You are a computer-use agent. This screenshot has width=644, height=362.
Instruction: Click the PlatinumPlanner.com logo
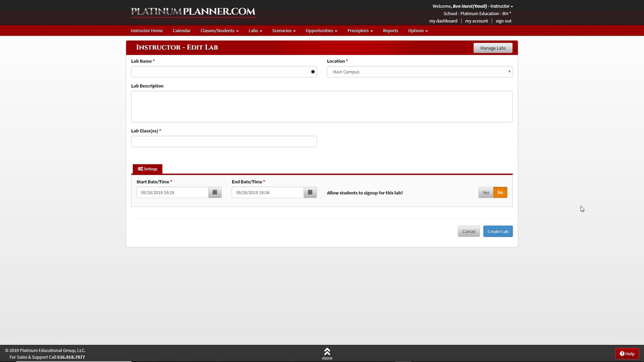pos(193,12)
